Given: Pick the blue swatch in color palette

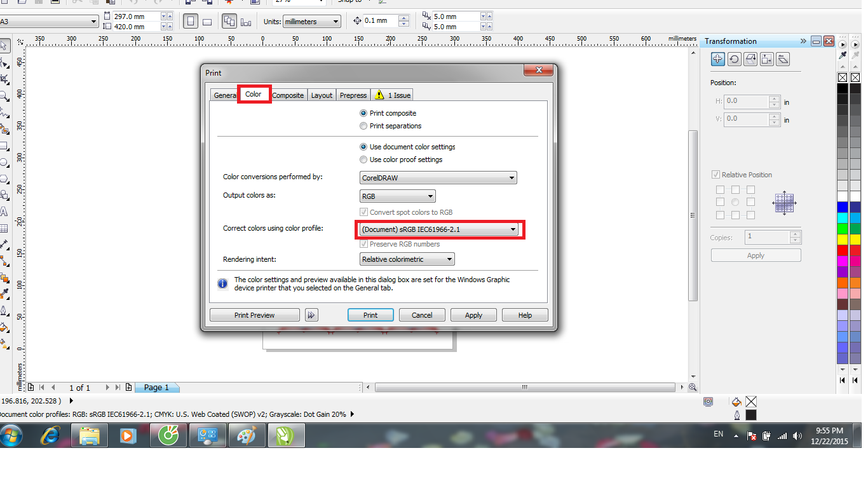Looking at the screenshot, I should click(x=843, y=207).
